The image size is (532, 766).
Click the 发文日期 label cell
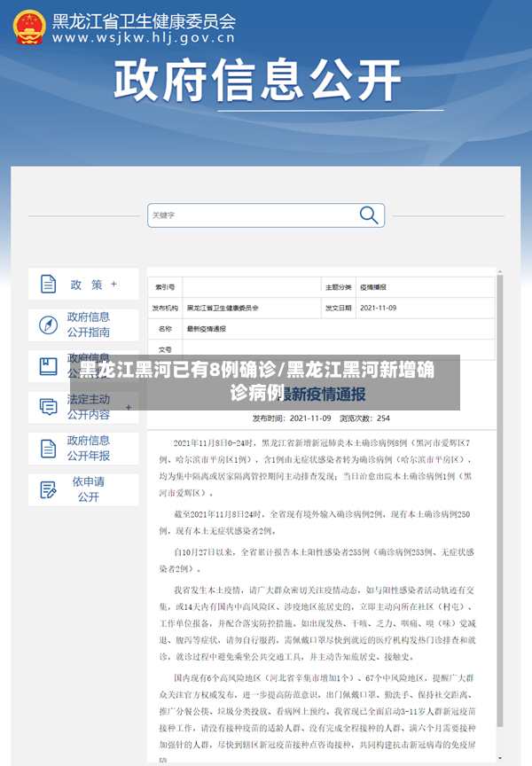(339, 308)
